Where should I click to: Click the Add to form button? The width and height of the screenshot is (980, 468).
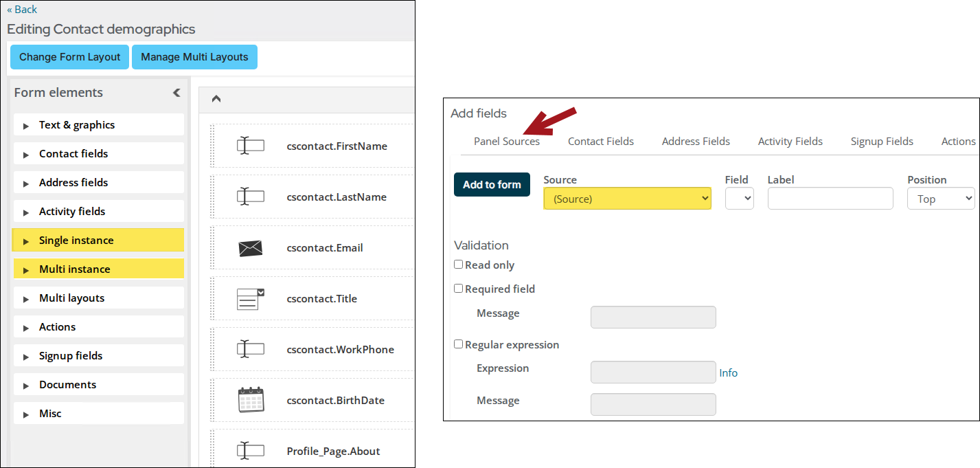492,184
